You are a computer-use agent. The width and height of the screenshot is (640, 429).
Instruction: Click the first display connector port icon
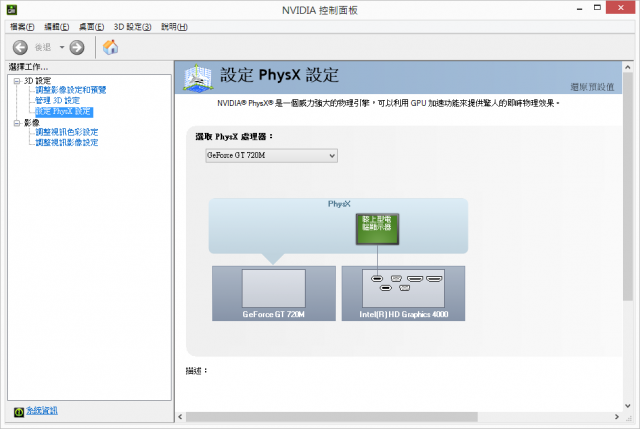pyautogui.click(x=377, y=279)
